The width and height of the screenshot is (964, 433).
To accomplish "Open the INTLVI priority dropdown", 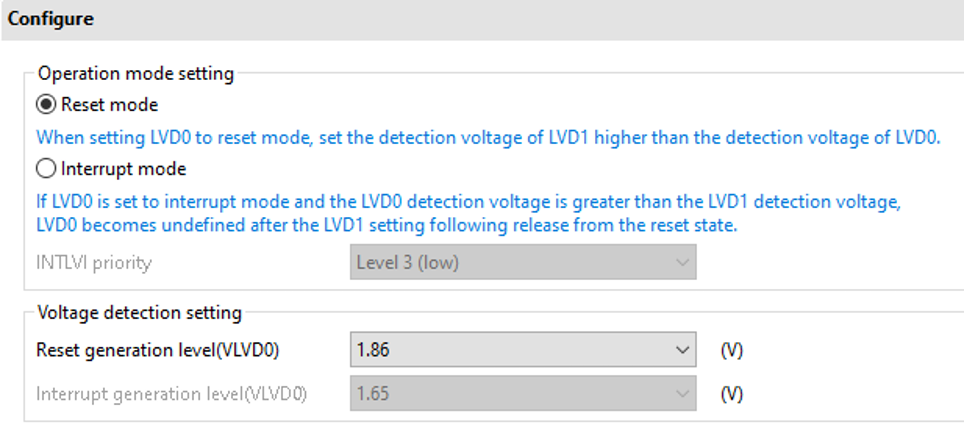I will pos(523,263).
